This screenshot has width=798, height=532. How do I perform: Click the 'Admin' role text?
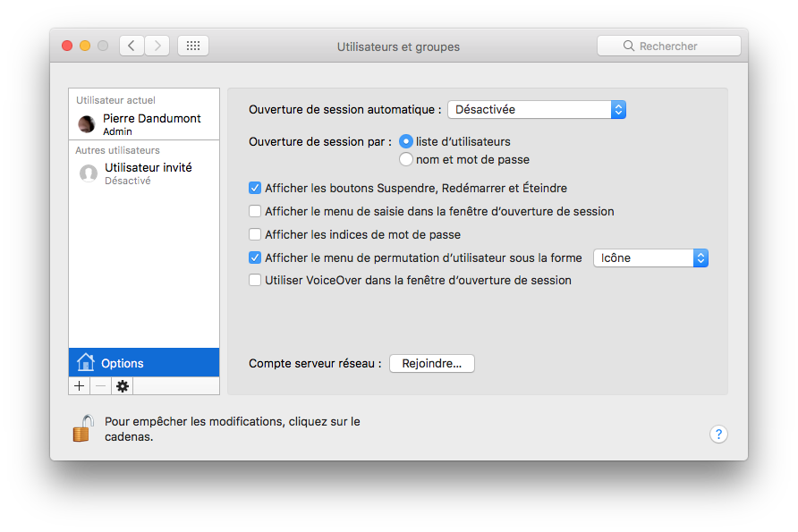click(117, 131)
